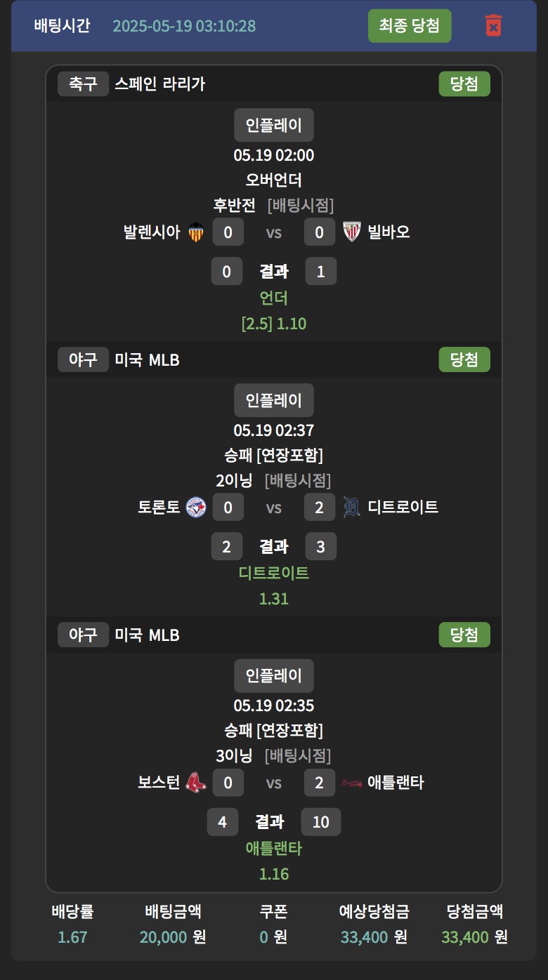Screen dimensions: 548x980
Task: Select the 축구 sport tag
Action: click(83, 84)
